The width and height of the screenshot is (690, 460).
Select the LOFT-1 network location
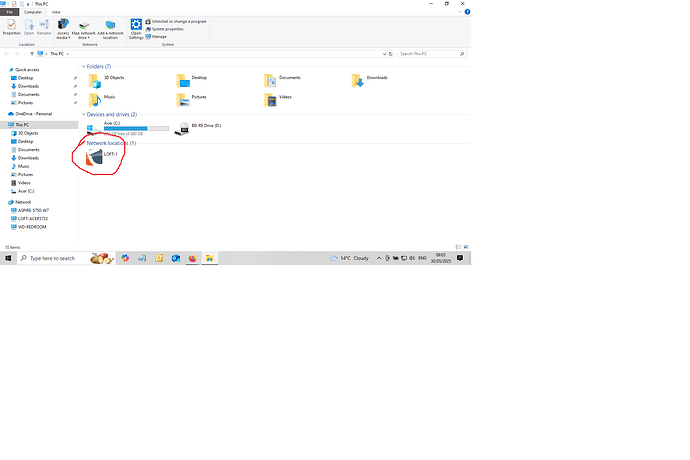click(102, 157)
